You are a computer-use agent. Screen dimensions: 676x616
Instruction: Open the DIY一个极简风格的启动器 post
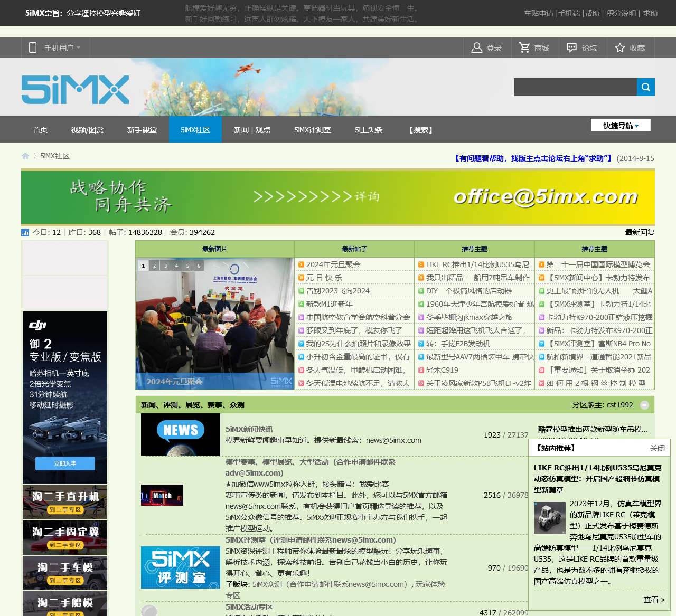(x=469, y=291)
